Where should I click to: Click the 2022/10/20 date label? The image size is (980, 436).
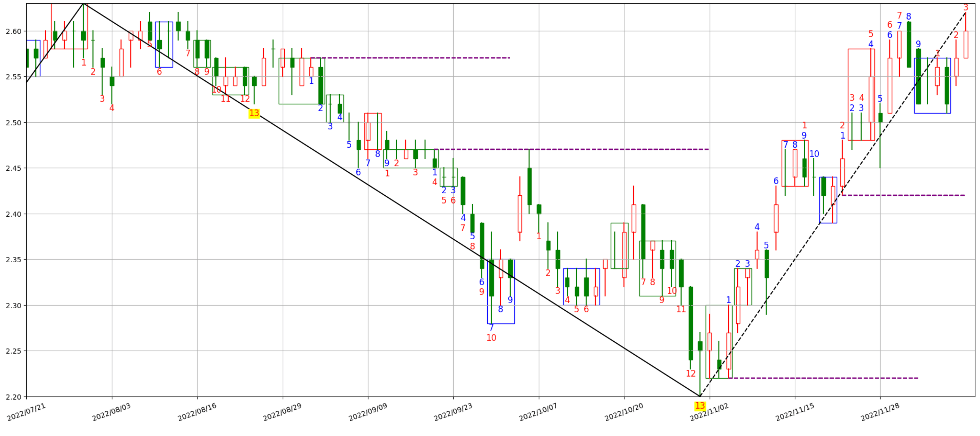pyautogui.click(x=624, y=412)
